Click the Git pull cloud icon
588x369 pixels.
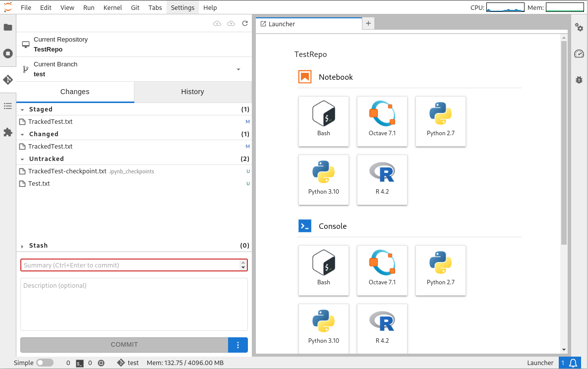click(217, 24)
